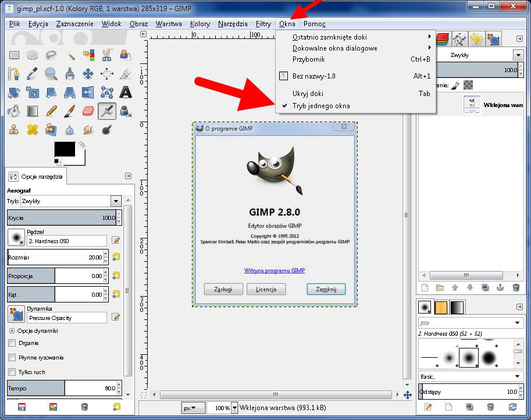This screenshot has height=420, width=531.
Task: Switch to Gradients tab in brushes dock
Action: point(456,307)
